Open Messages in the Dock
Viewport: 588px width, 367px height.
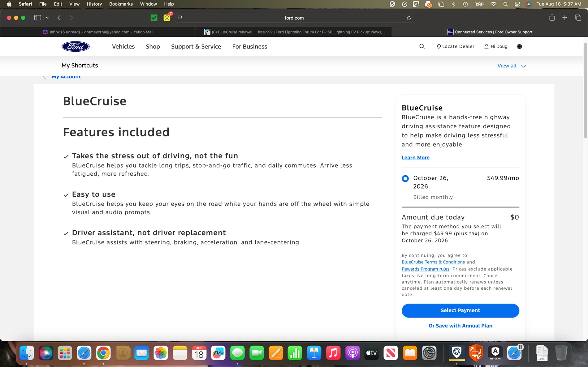238,353
